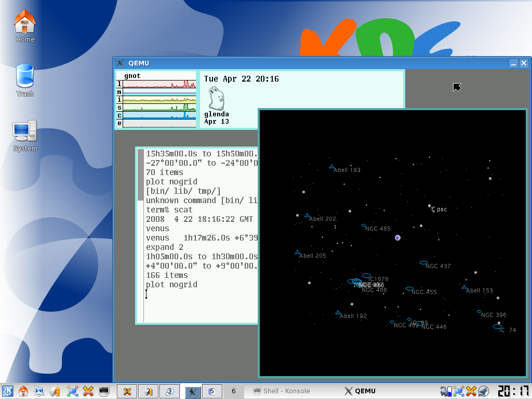
Task: Click the 'm' memory graph row
Action: [x=156, y=92]
